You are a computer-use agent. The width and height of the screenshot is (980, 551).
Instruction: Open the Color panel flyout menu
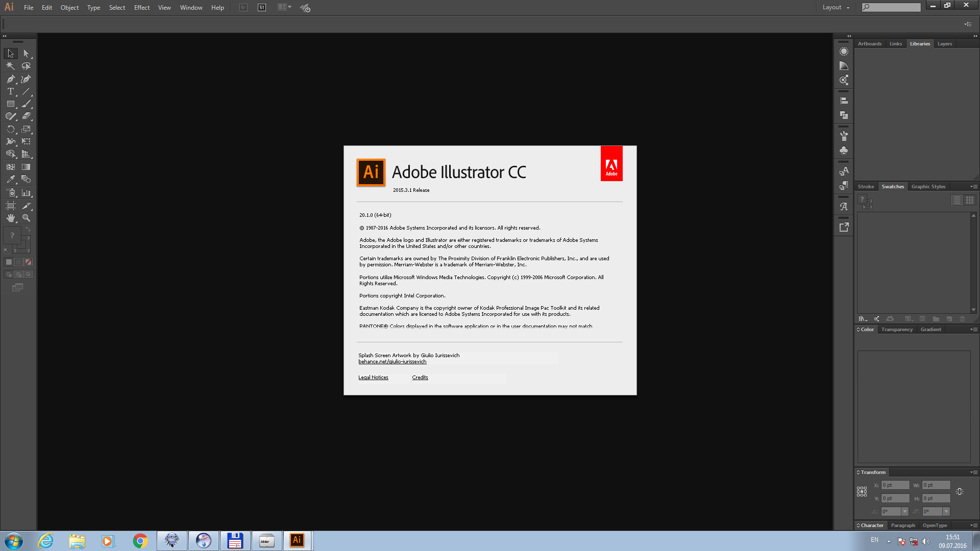[x=974, y=330]
